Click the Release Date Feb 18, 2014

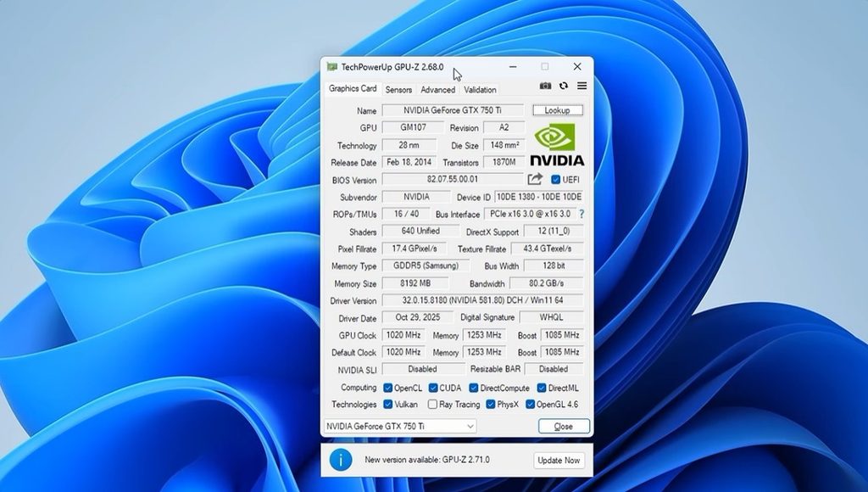coord(409,162)
